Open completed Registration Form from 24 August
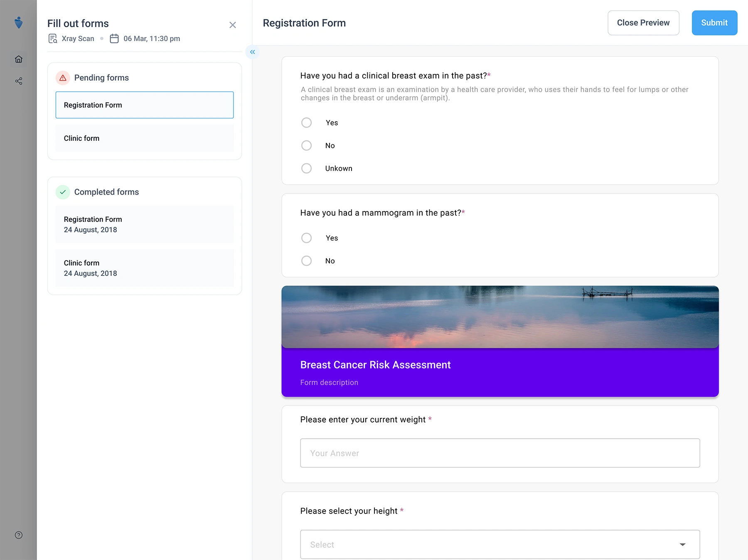Image resolution: width=748 pixels, height=560 pixels. point(145,224)
